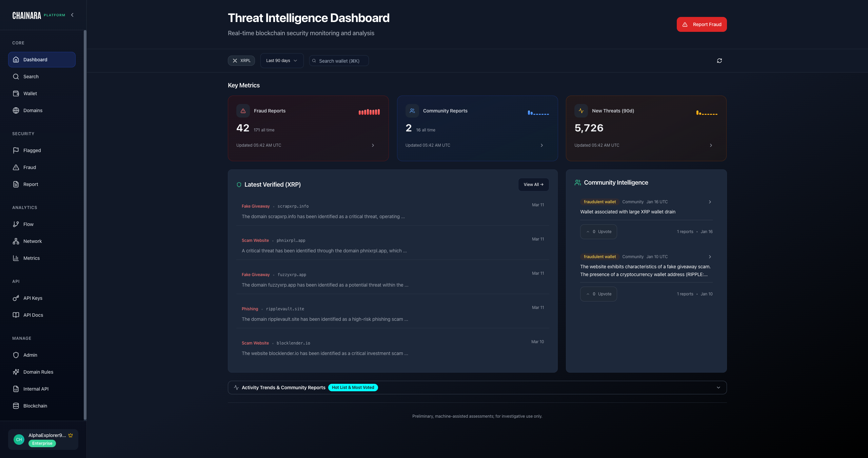Click the Dashboard home icon
The image size is (868, 458).
click(16, 60)
